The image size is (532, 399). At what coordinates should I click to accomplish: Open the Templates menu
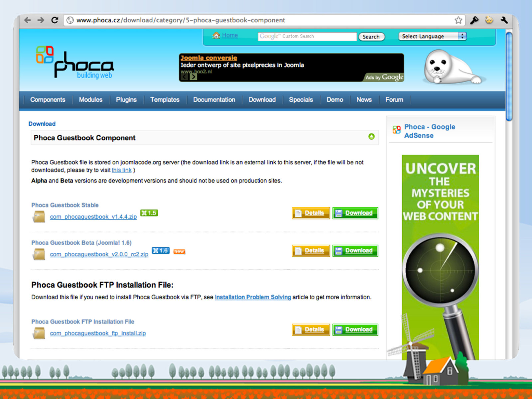point(165,99)
